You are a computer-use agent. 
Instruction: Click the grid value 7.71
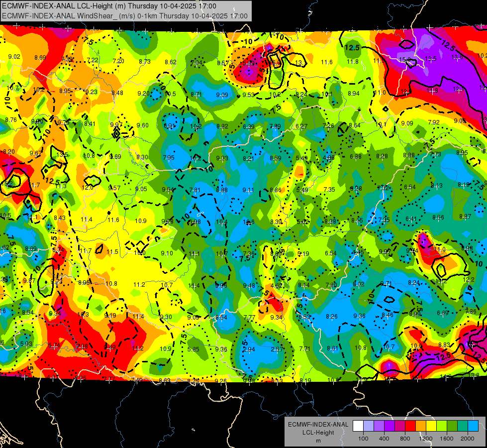click(304, 349)
